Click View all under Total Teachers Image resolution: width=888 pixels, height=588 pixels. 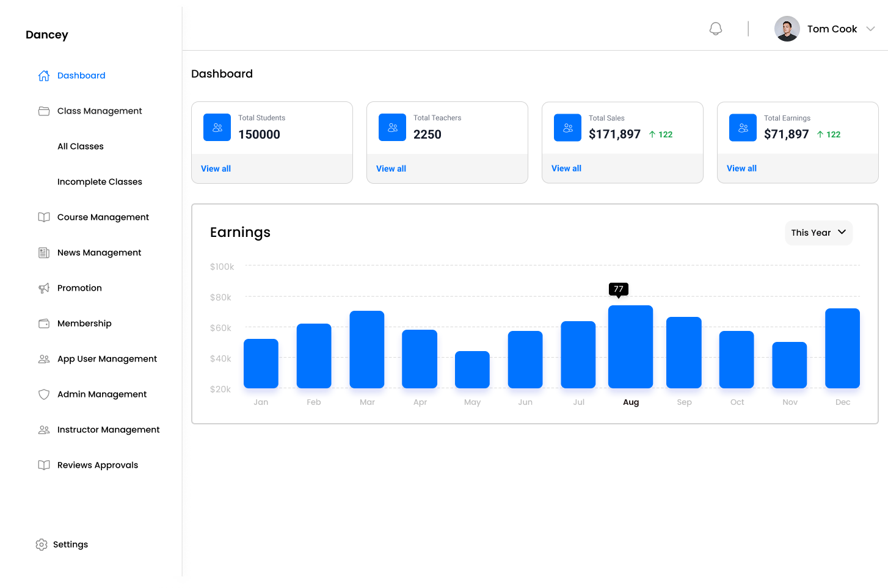[391, 169]
